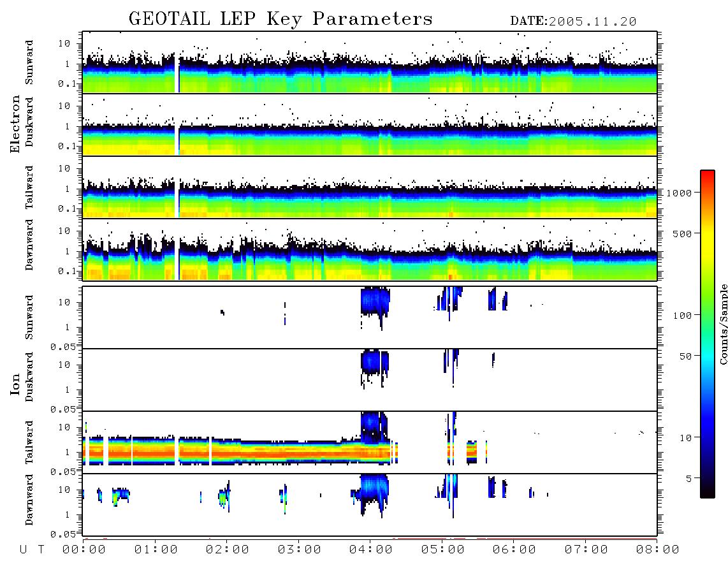Click the 100 colorbar tick value
The image size is (728, 561).
pos(682,316)
